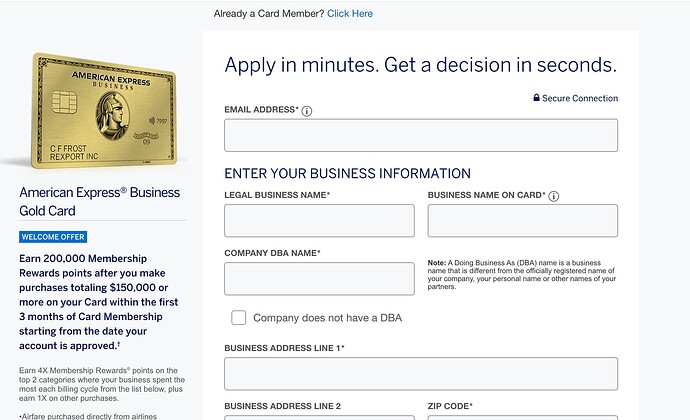The height and width of the screenshot is (420, 690).
Task: Click the American Express Business Gold Card title
Action: tap(99, 202)
